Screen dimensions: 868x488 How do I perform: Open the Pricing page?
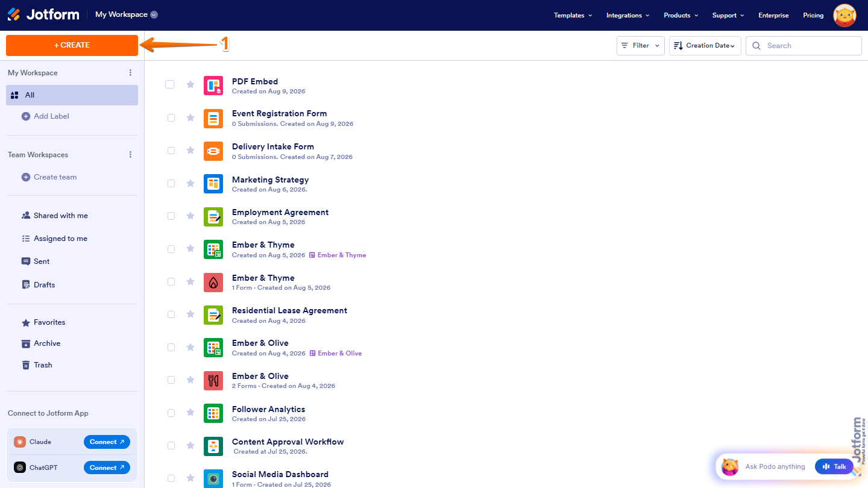(x=813, y=15)
